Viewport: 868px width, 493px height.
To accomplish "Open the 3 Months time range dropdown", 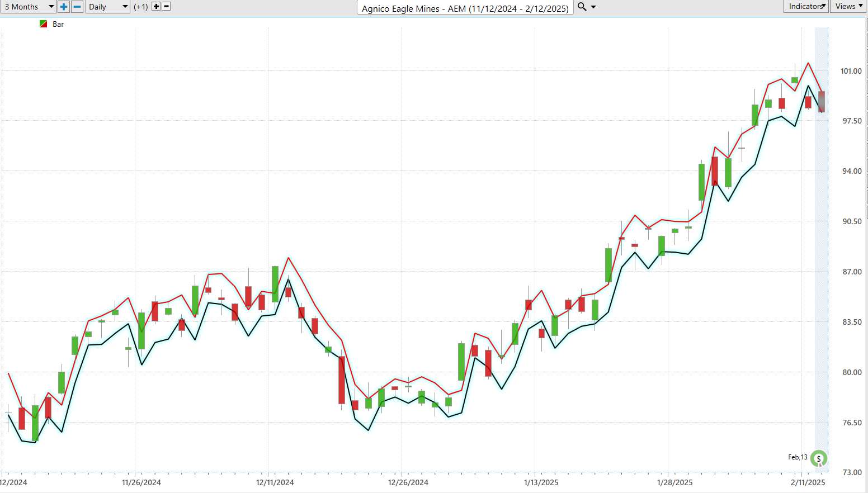I will pyautogui.click(x=29, y=7).
